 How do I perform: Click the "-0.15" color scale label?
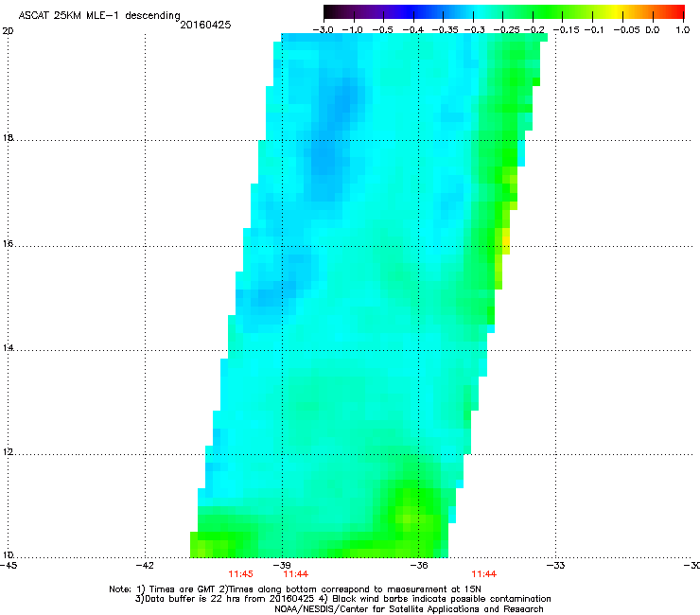(566, 30)
